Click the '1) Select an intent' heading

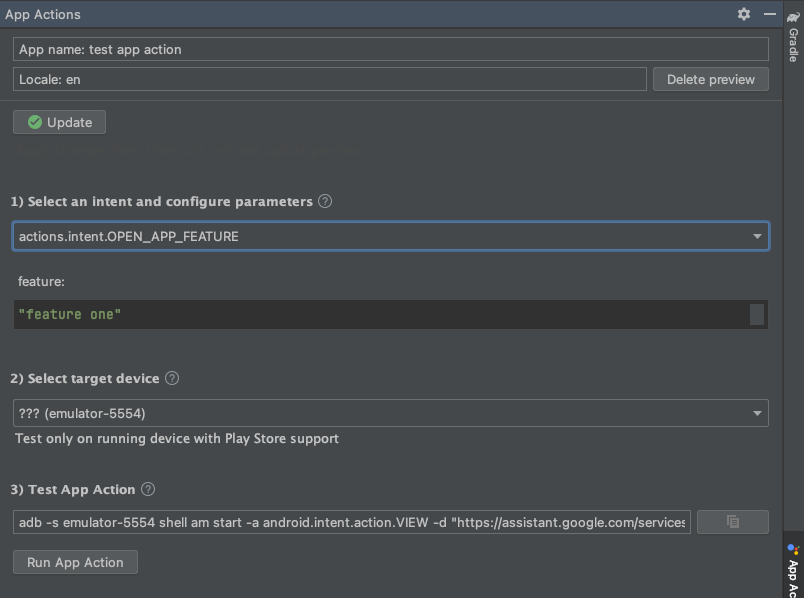point(162,202)
